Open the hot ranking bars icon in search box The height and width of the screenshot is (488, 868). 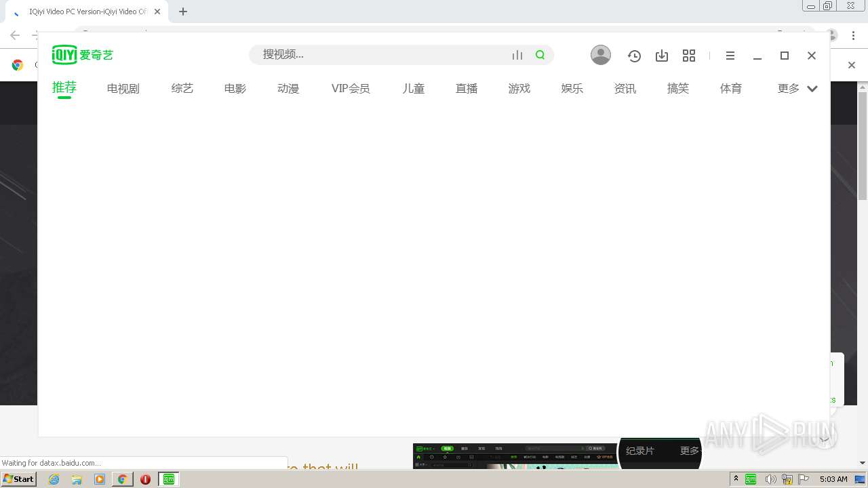pyautogui.click(x=517, y=55)
